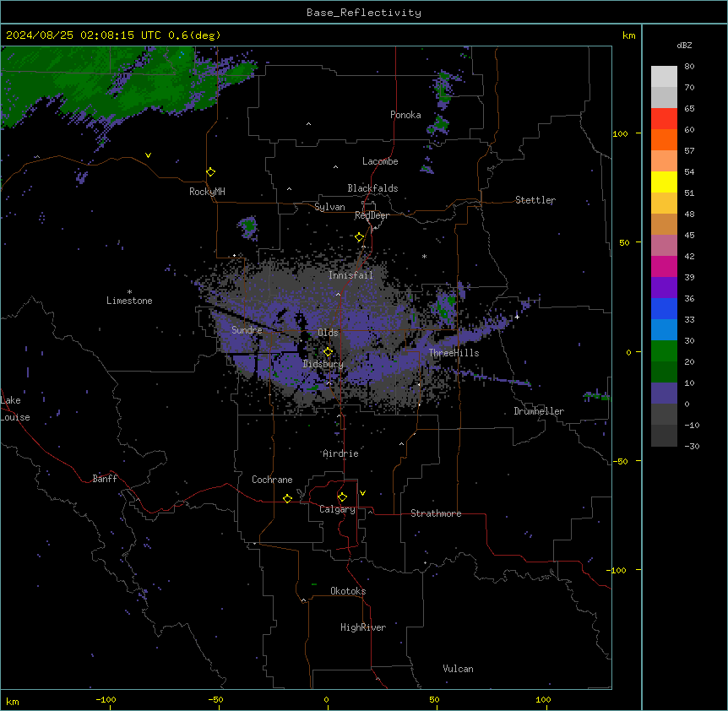The image size is (728, 711).
Task: Click the green 20-30 dBZ legend swatch
Action: (x=664, y=351)
